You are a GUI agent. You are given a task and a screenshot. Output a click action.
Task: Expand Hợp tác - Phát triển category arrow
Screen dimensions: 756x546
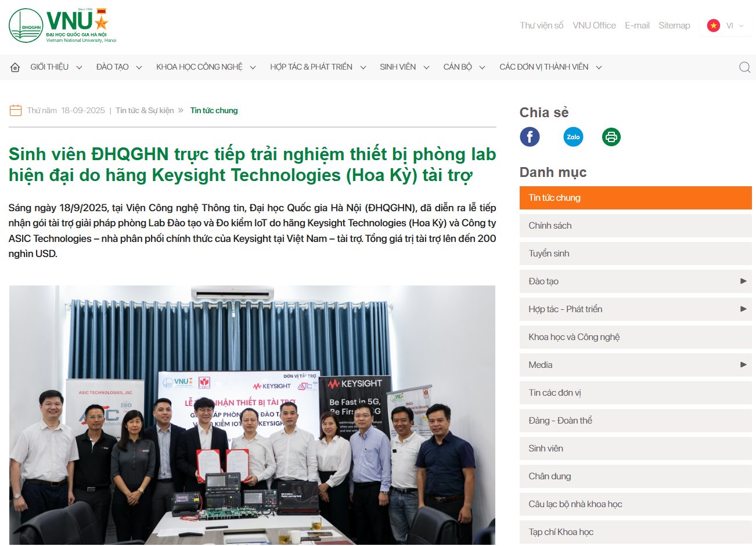743,309
